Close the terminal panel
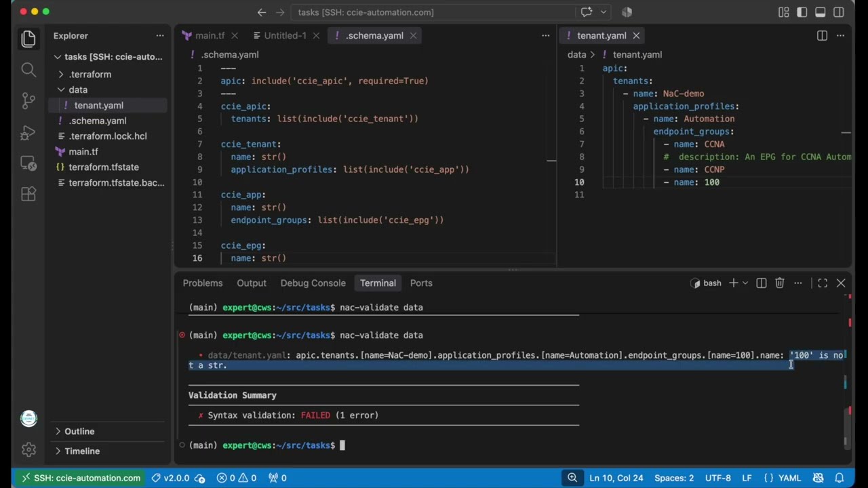Screen dimensions: 868x488 [x=841, y=283]
